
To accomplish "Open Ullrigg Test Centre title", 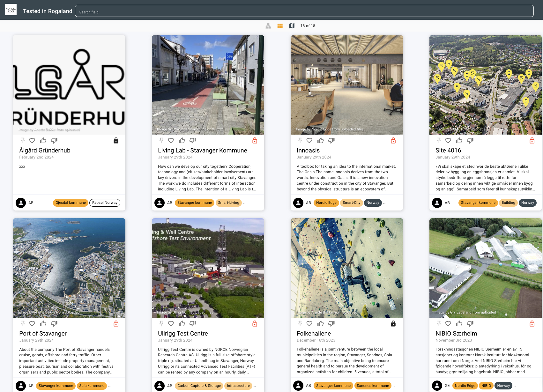I will (x=183, y=333).
